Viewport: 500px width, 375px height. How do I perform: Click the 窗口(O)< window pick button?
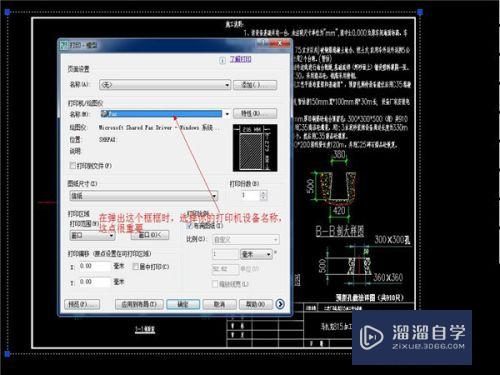[x=150, y=235]
